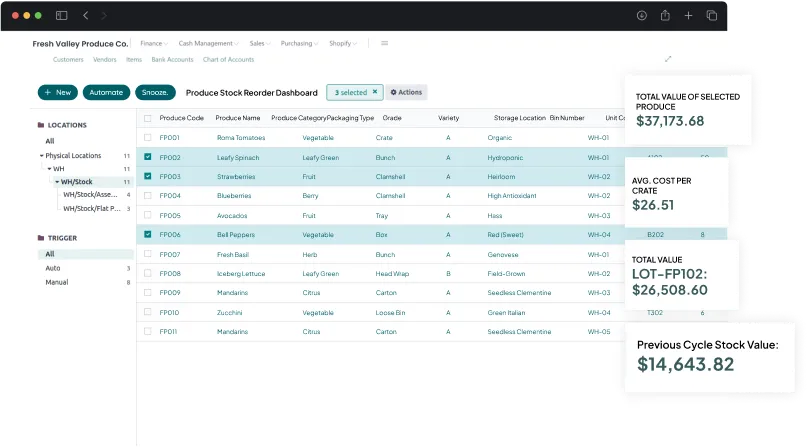
Task: Open the Vendors menu item
Action: [x=104, y=60]
